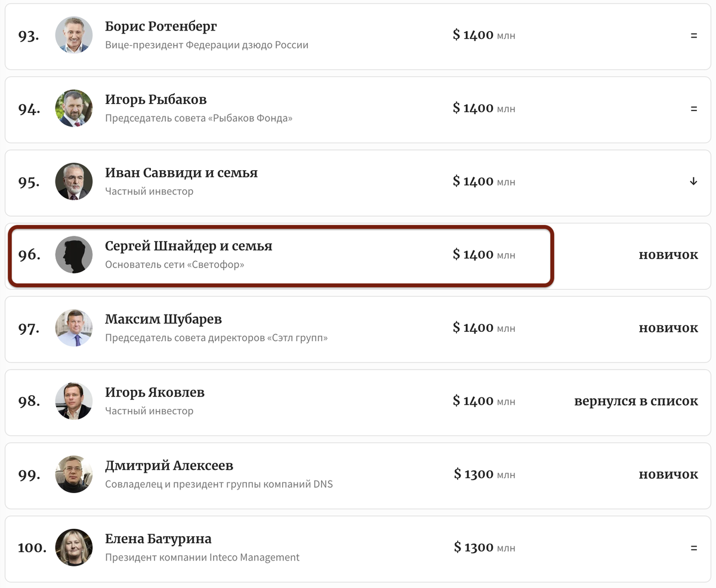Select 'вернулся в список' label for Игорь Яковлев
716x588 pixels.
click(636, 401)
